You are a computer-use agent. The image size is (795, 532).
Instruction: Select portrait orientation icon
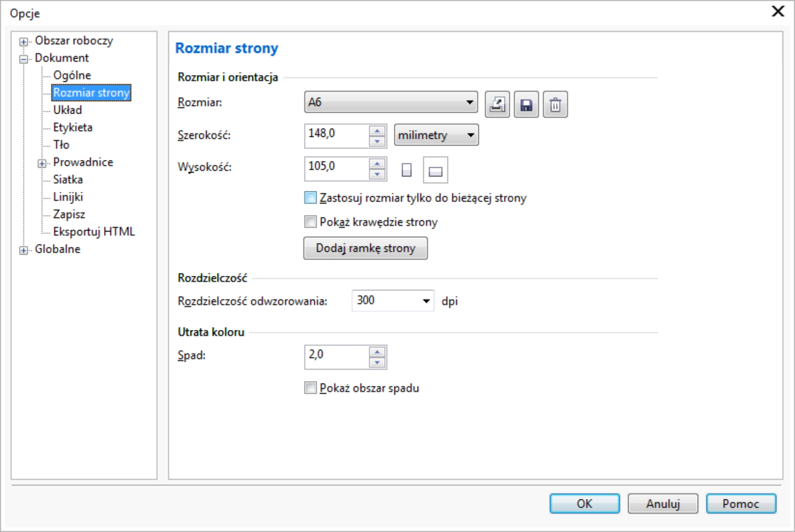click(407, 170)
